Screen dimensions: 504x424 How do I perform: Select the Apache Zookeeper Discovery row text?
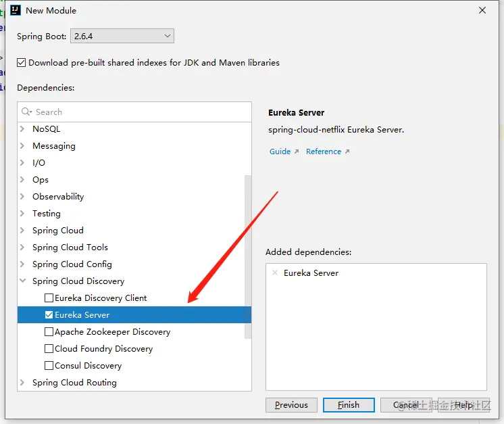point(113,331)
